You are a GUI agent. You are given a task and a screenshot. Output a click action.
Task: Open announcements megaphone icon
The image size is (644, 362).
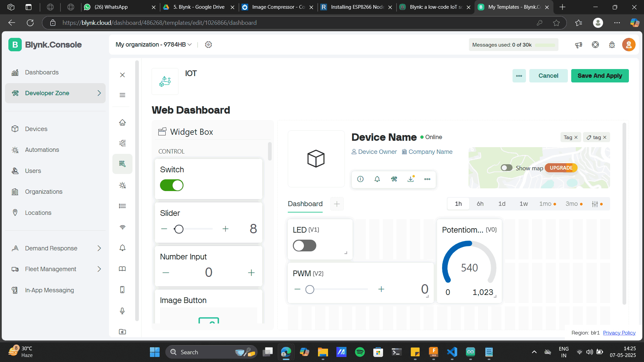pyautogui.click(x=579, y=45)
